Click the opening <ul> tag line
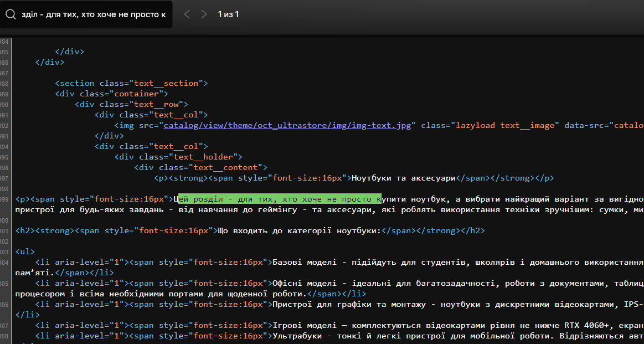The image size is (644, 344). point(25,251)
